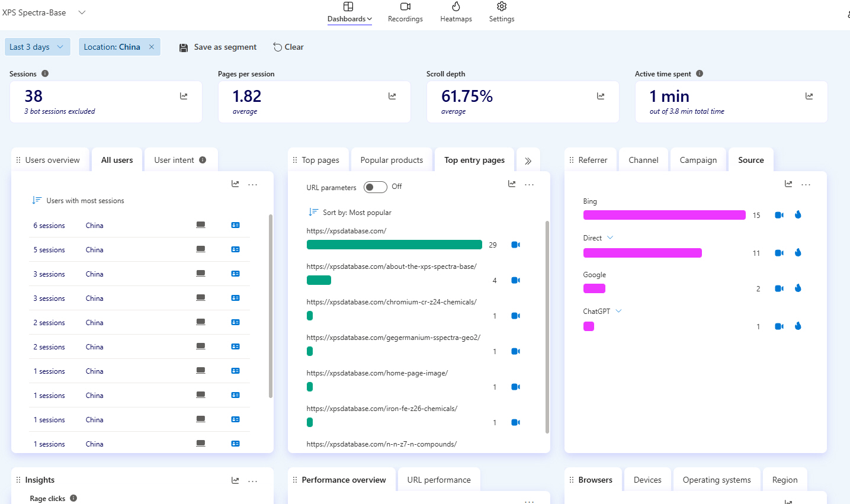Expand the ChatGPT source chevron
This screenshot has width=850, height=504.
618,311
